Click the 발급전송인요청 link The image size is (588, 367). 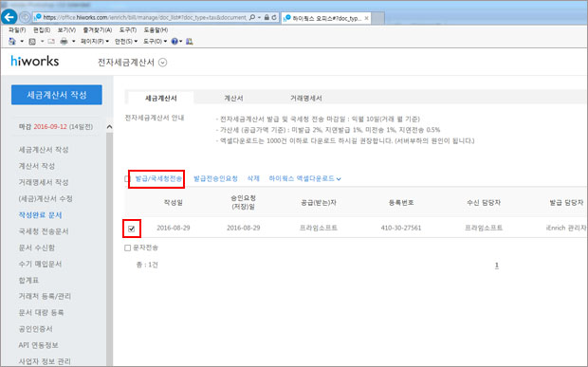215,178
